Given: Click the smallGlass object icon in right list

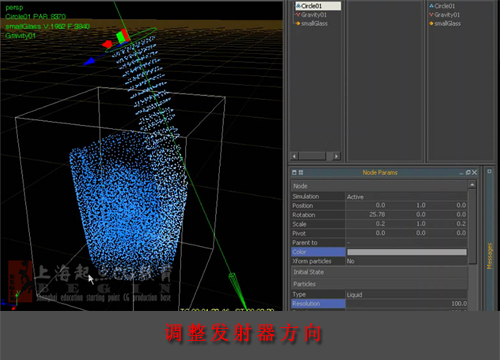Looking at the screenshot, I should pos(431,23).
